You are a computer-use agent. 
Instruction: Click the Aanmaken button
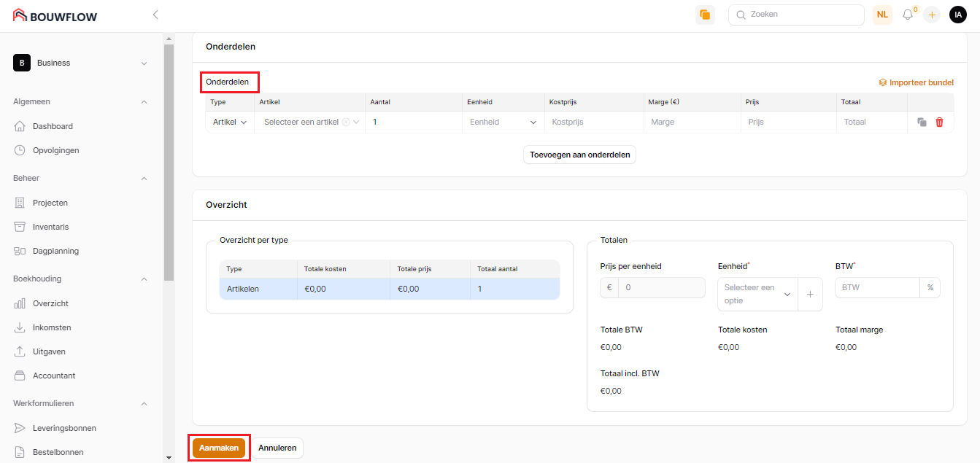(x=219, y=448)
